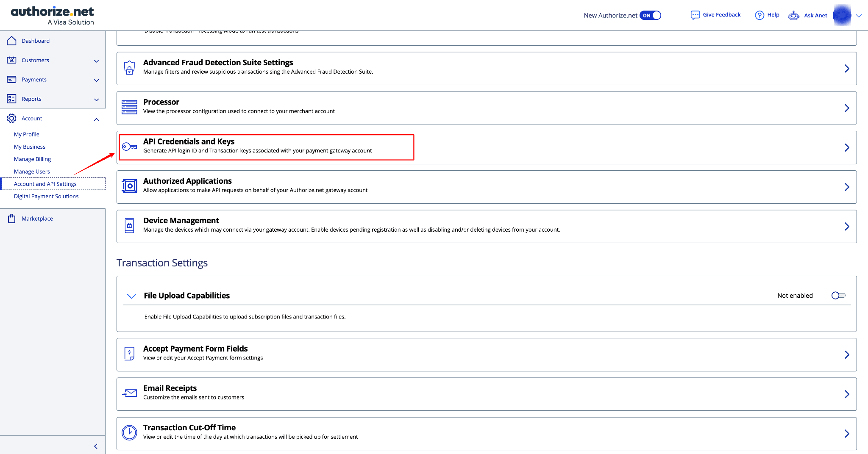The image size is (868, 454).
Task: Click the Transaction Cut-Off Time clock icon
Action: pos(129,432)
